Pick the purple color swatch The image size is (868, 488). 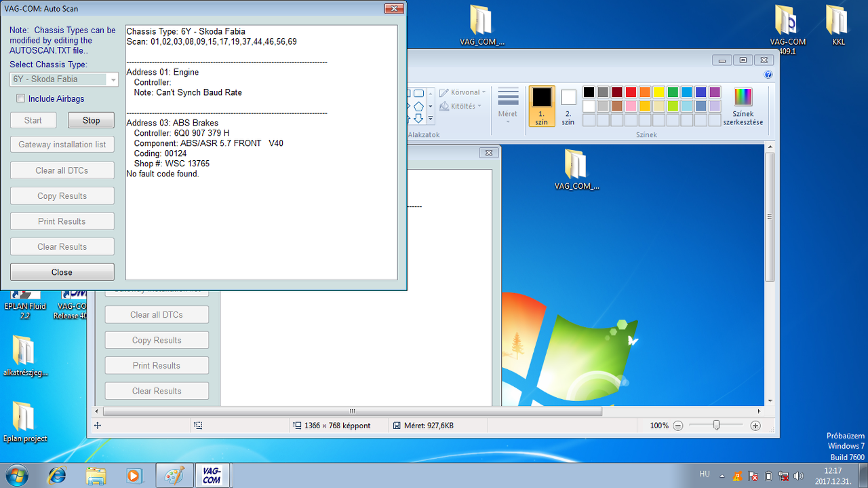point(715,92)
